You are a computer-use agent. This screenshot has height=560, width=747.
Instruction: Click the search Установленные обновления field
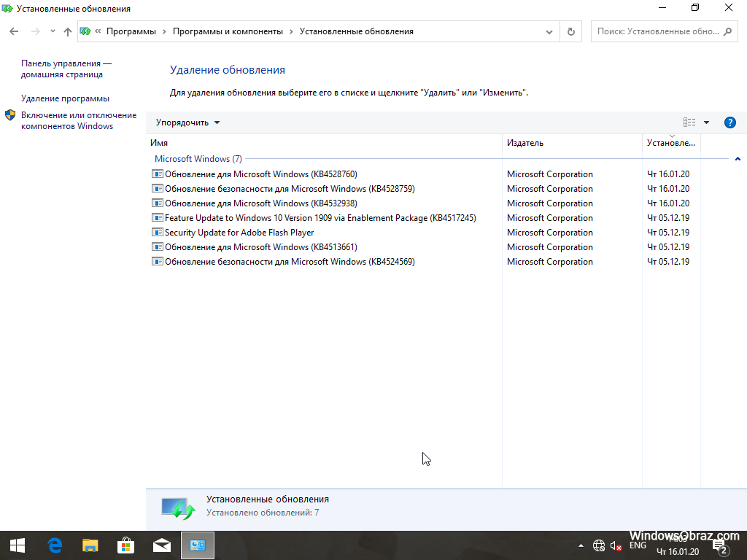pyautogui.click(x=657, y=31)
